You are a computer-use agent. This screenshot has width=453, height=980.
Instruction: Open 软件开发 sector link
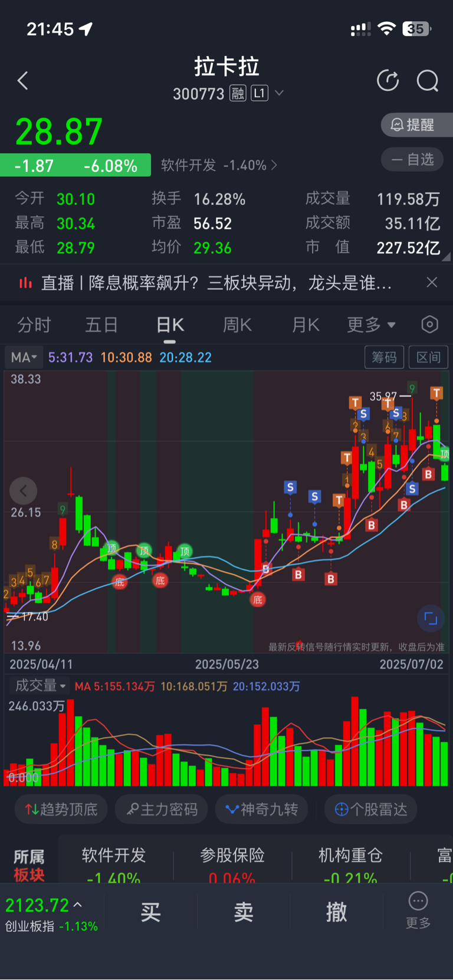(218, 165)
